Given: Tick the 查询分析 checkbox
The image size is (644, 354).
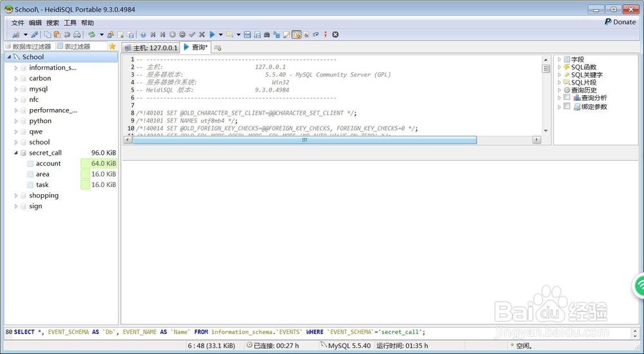Looking at the screenshot, I should coord(567,97).
